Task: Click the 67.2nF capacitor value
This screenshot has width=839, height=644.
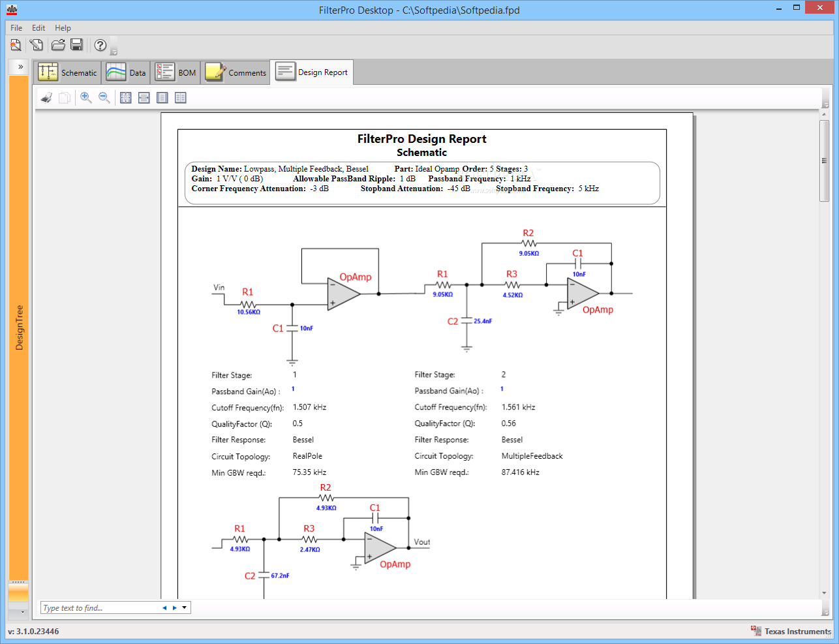Action: click(280, 576)
